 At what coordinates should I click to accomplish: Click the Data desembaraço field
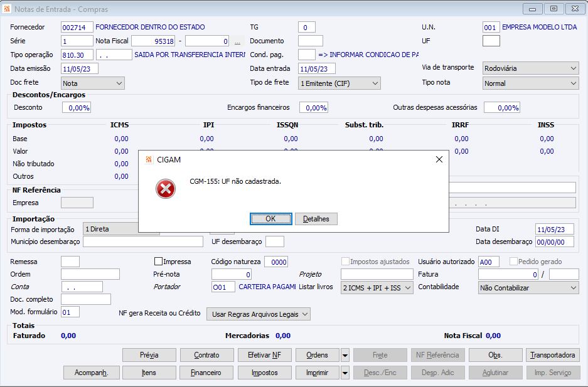555,241
